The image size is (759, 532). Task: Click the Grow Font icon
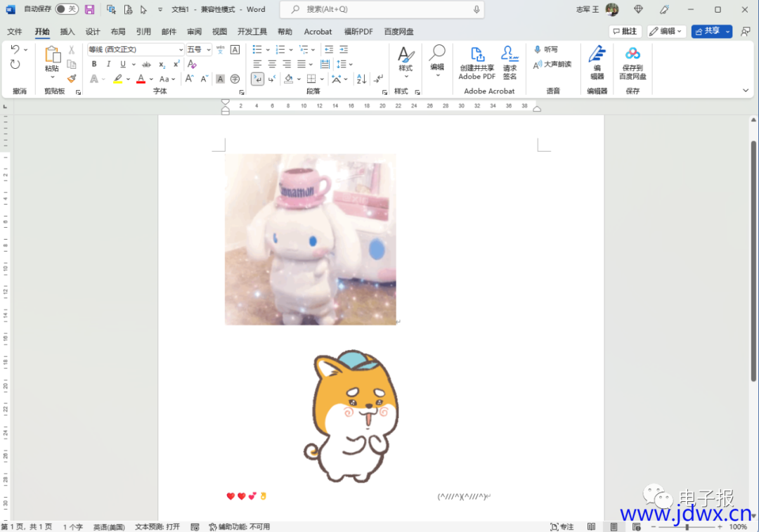tap(189, 79)
